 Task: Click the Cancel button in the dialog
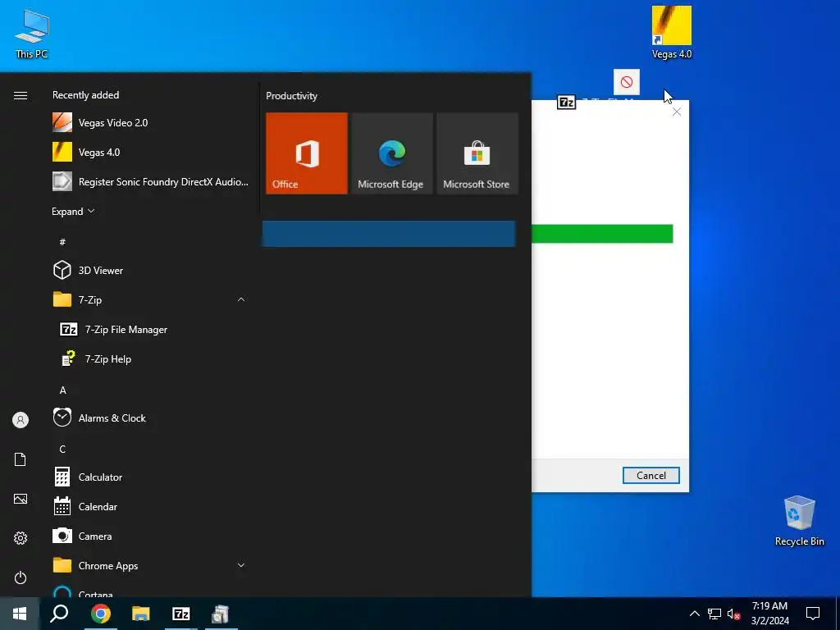(651, 475)
